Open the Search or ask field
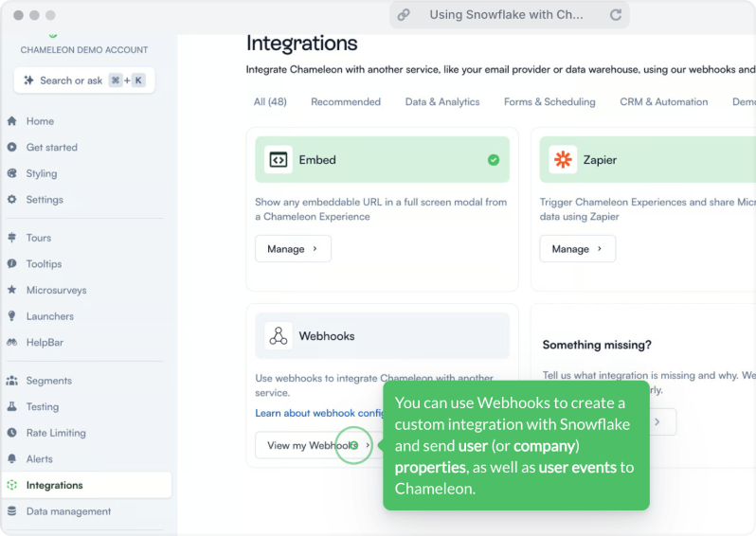756x536 pixels. tap(84, 80)
